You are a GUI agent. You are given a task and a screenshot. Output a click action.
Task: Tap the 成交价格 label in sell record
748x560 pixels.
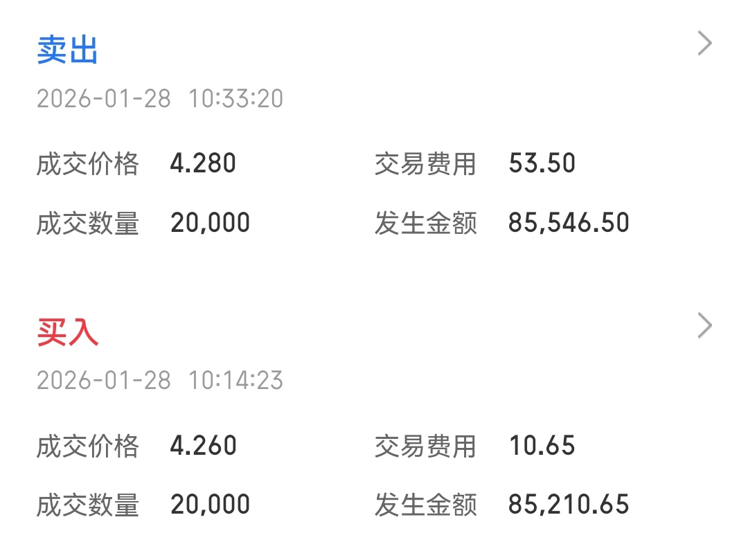pos(88,164)
